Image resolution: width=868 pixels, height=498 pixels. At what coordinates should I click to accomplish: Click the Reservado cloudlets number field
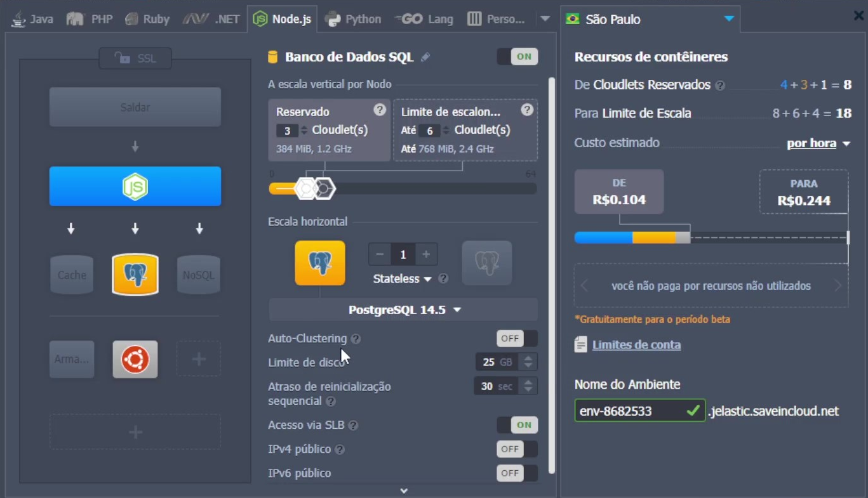287,131
